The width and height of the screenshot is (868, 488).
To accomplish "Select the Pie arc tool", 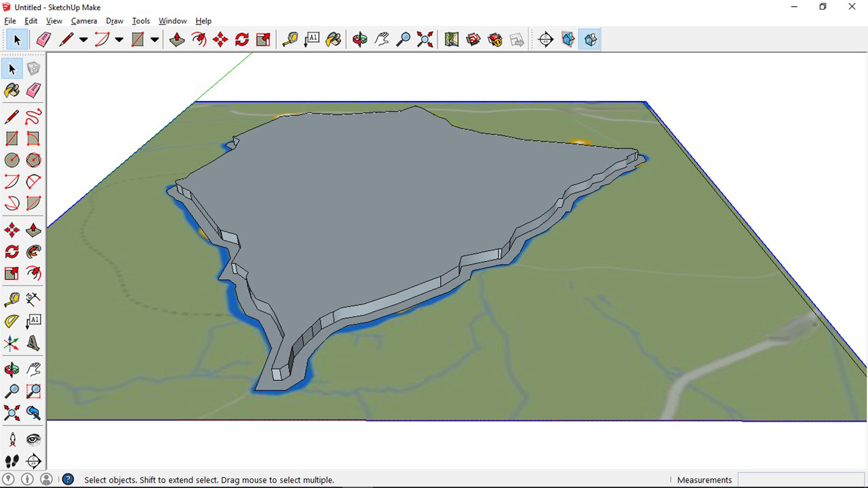I will (33, 203).
